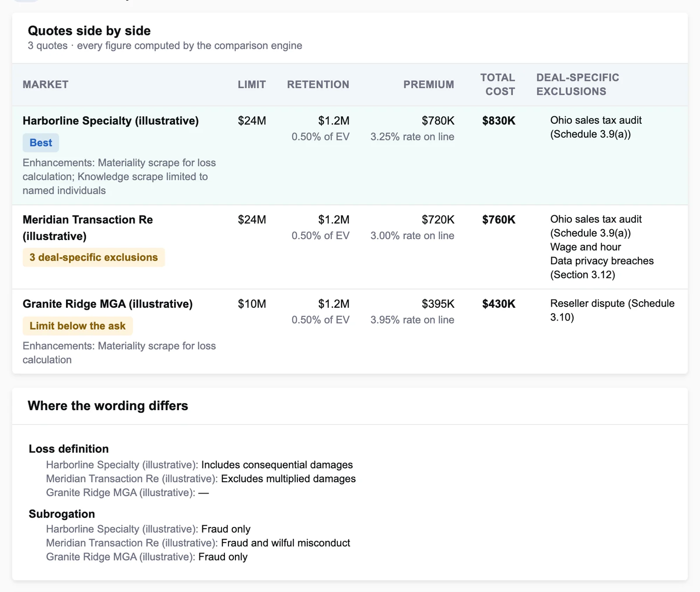Viewport: 700px width, 592px height.
Task: Click the Granite Ridge $395K premium
Action: [438, 304]
